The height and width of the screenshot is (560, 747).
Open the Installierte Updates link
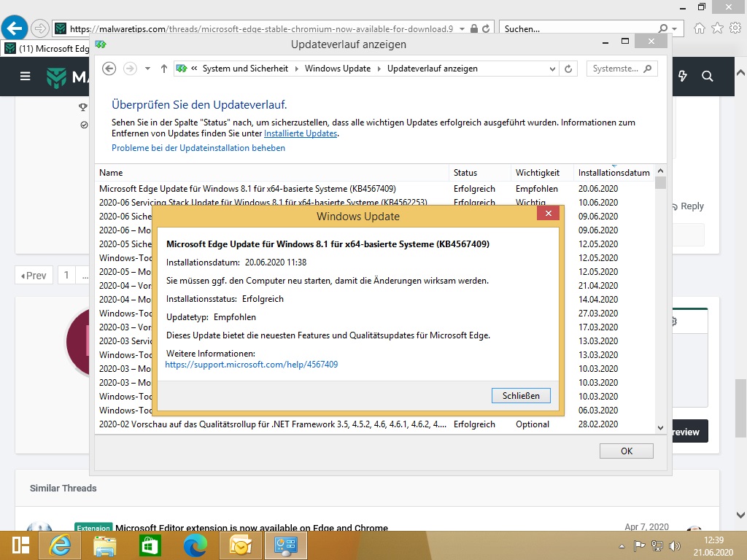coord(300,133)
